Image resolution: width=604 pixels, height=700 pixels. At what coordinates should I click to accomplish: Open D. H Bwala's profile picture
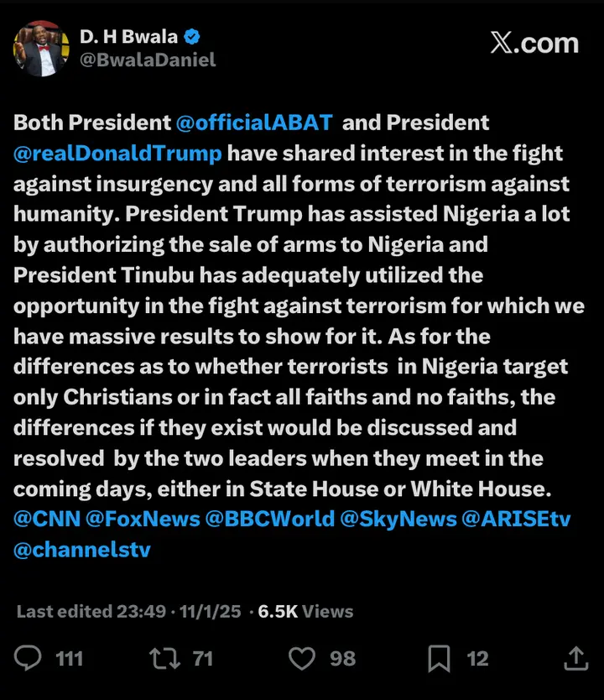[x=41, y=48]
